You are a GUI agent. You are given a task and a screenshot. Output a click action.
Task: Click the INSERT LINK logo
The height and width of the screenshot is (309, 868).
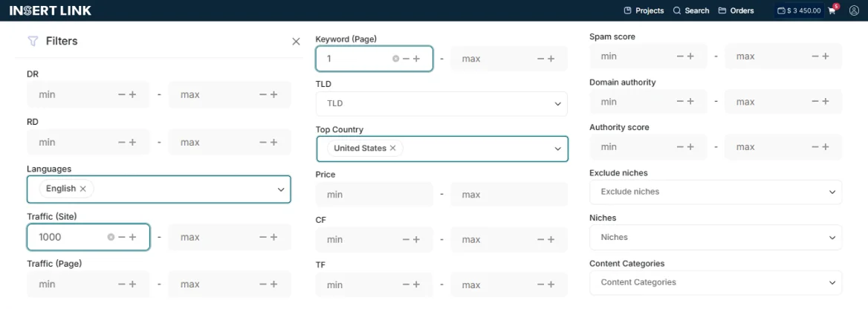pos(51,10)
